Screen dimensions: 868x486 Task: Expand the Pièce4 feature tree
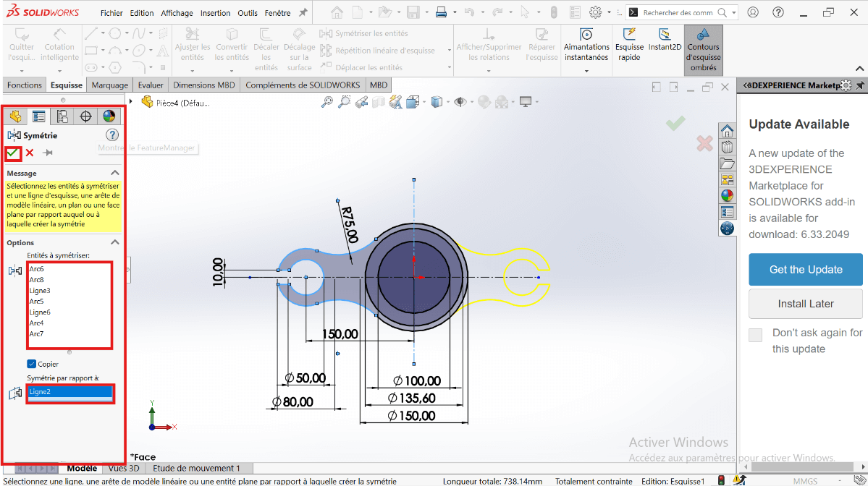click(x=131, y=103)
